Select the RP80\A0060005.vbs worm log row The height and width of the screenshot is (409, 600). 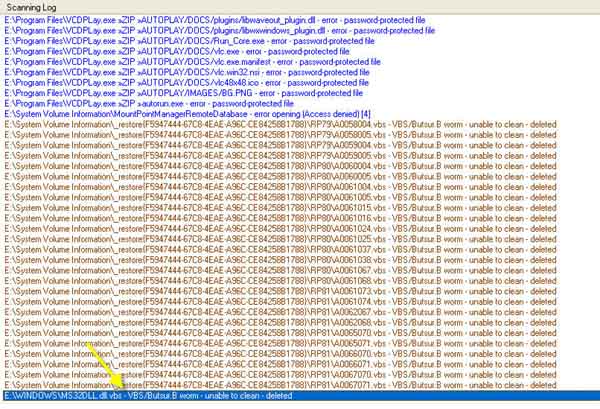coord(280,176)
